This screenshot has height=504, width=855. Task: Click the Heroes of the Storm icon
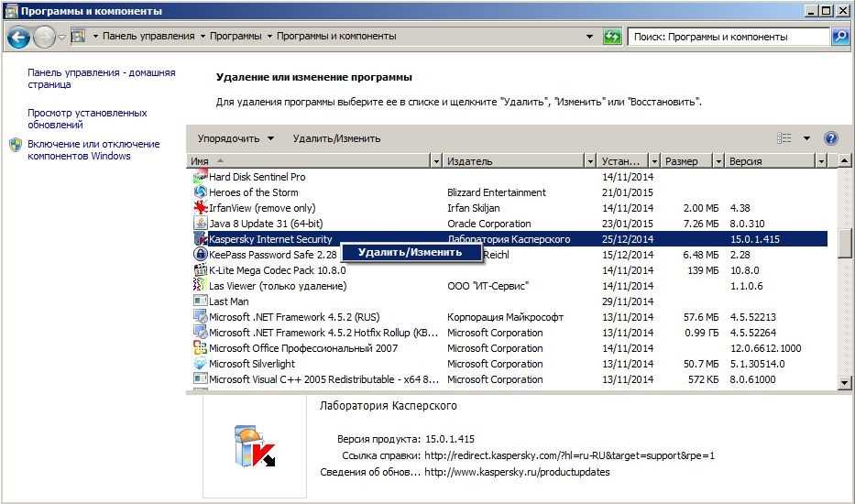click(x=200, y=192)
